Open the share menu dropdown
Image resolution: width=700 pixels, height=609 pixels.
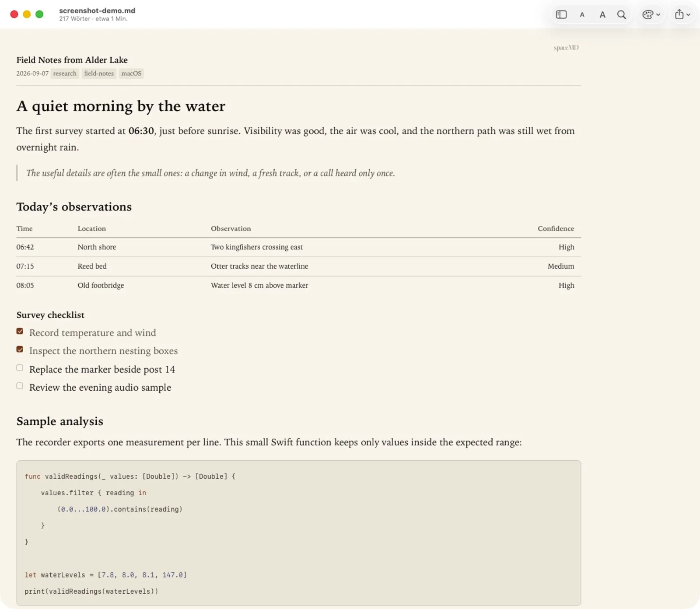click(x=682, y=14)
